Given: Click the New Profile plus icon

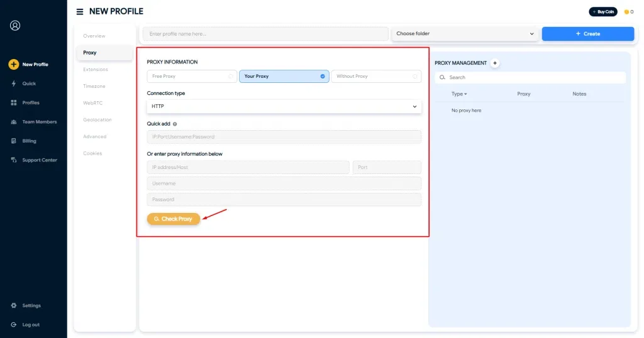Looking at the screenshot, I should tap(14, 65).
